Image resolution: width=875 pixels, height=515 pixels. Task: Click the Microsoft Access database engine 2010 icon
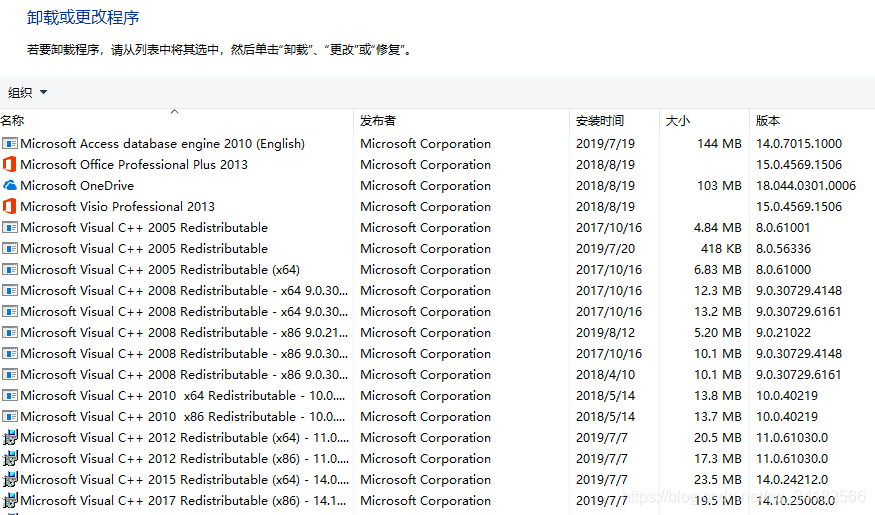[9, 143]
